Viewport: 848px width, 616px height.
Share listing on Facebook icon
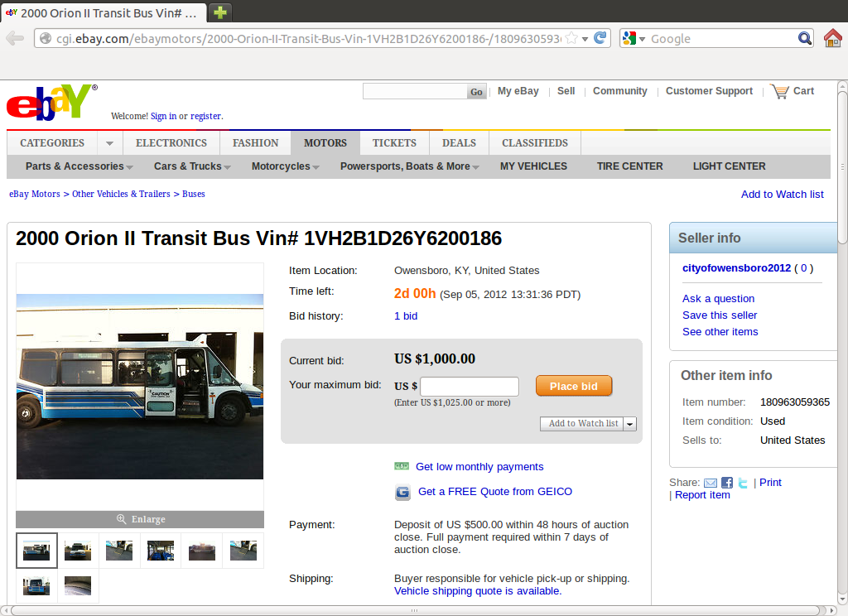[727, 483]
